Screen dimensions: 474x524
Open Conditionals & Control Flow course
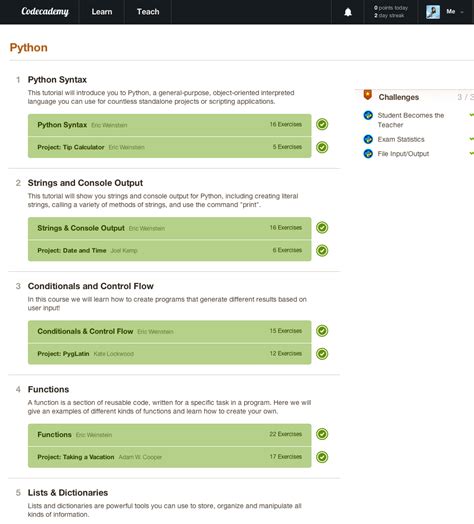169,332
